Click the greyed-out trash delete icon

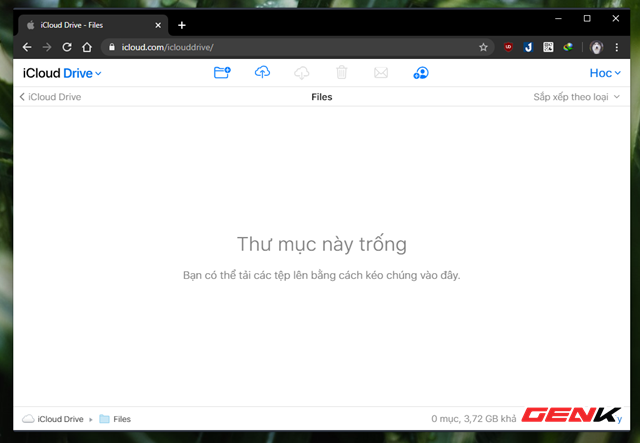pyautogui.click(x=342, y=73)
